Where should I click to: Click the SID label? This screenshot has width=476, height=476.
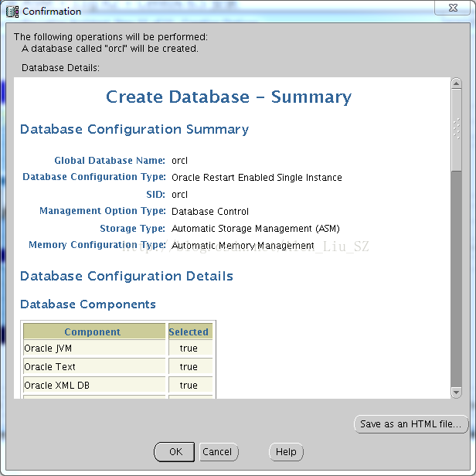[x=156, y=194]
